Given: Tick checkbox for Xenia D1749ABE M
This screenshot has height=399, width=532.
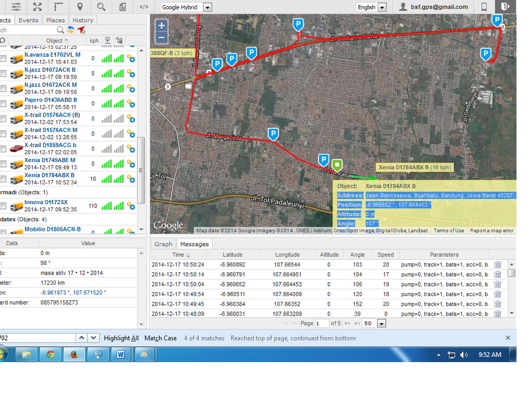Looking at the screenshot, I should pyautogui.click(x=3, y=164).
